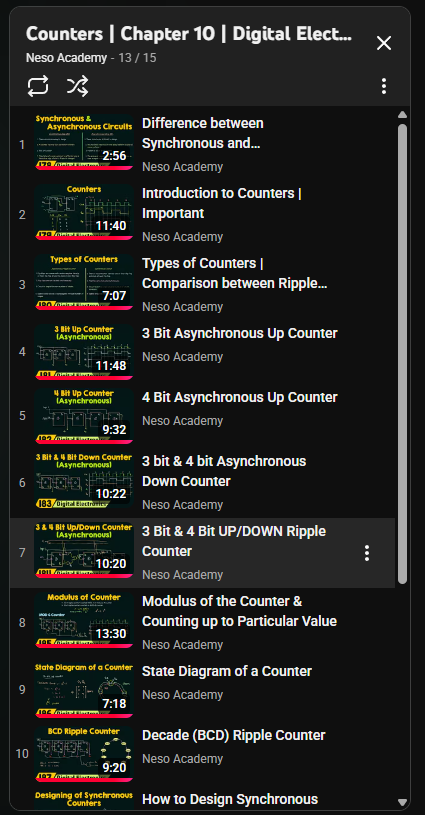Click Neso Academy under 4 Bit Asynchronous Up Counter

pos(182,421)
